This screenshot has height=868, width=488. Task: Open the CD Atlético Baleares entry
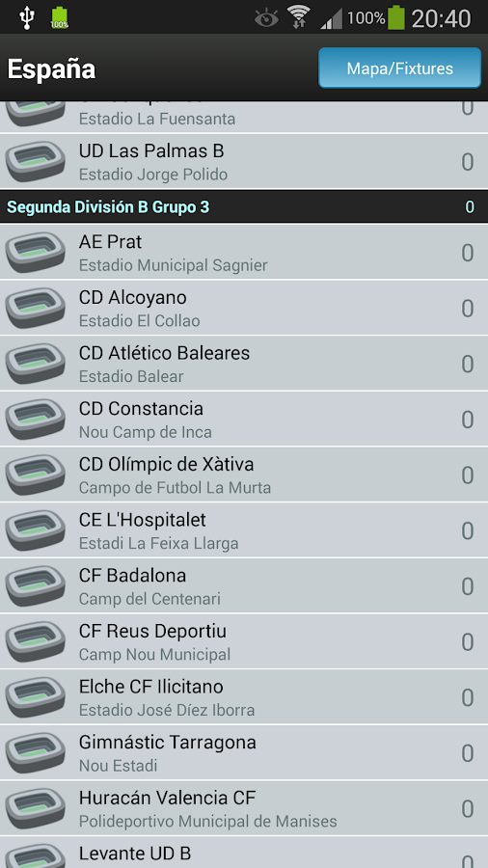244,364
